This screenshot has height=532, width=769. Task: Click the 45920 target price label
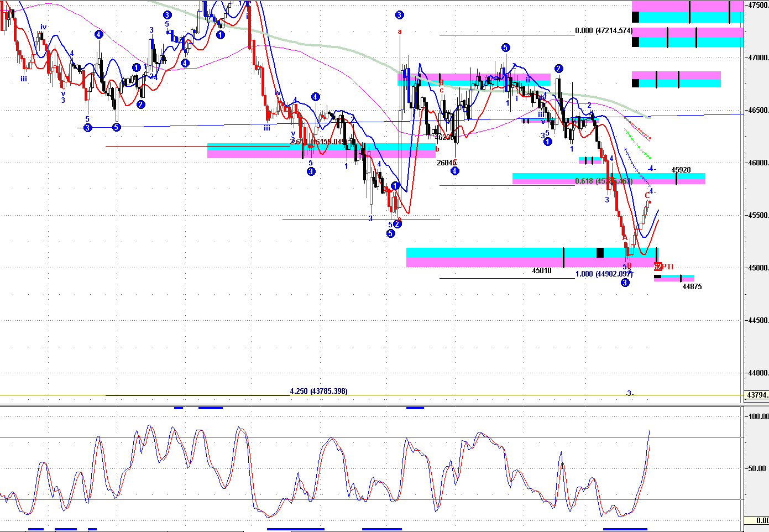pyautogui.click(x=681, y=170)
